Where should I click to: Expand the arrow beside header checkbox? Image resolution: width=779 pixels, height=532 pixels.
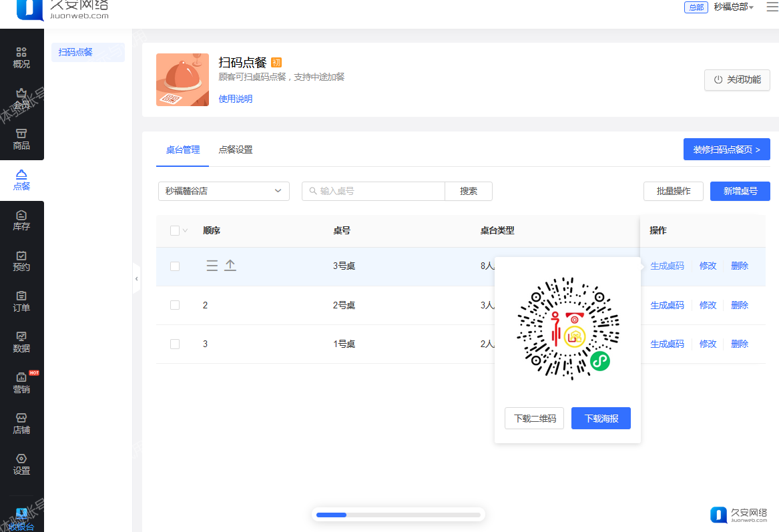pyautogui.click(x=186, y=230)
